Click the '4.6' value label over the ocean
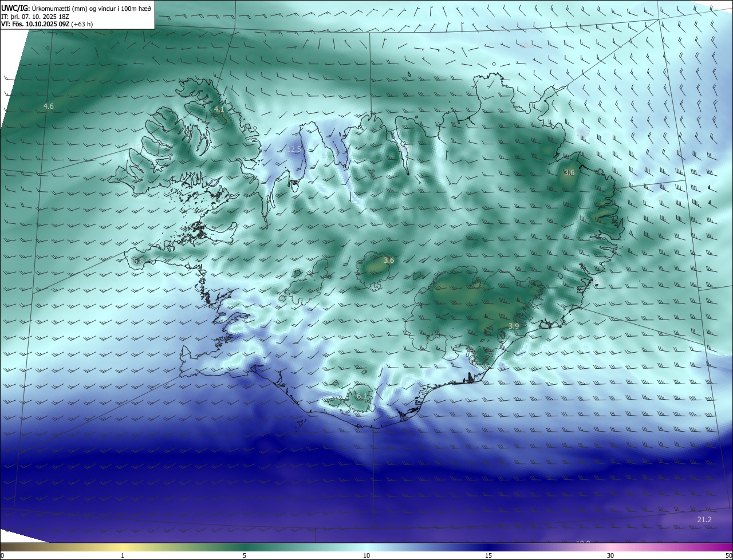The width and height of the screenshot is (733, 560). click(x=49, y=107)
